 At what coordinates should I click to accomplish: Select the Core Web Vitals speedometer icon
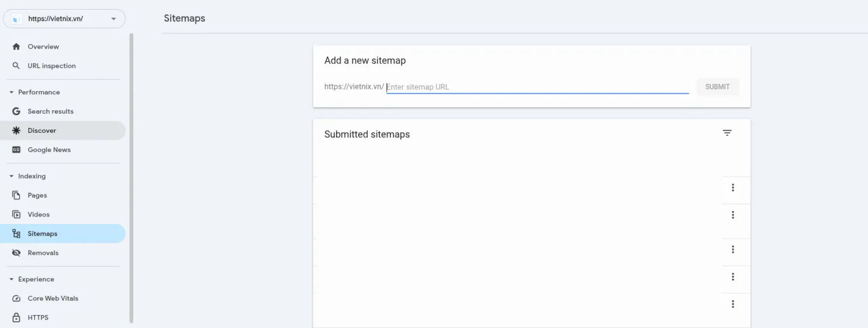18,298
